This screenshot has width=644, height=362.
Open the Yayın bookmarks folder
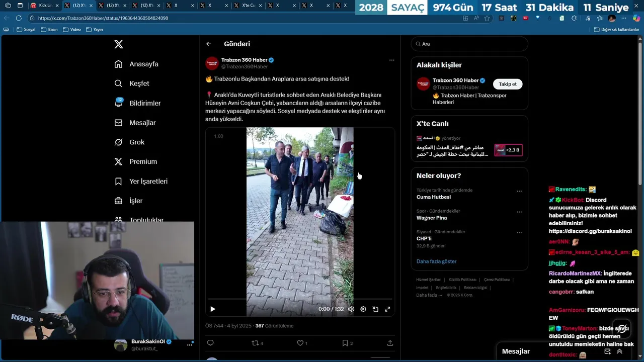[x=95, y=29]
